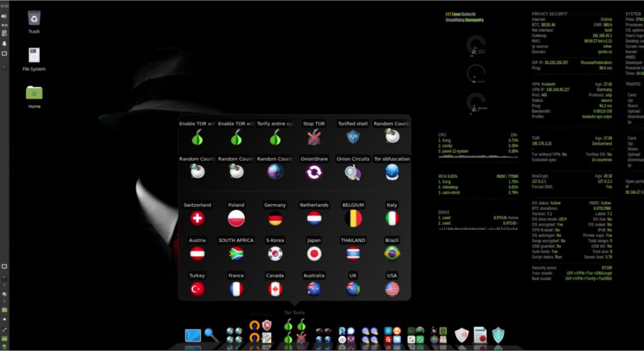
Task: Pick SOUTH AFRICA exit country
Action: (236, 254)
